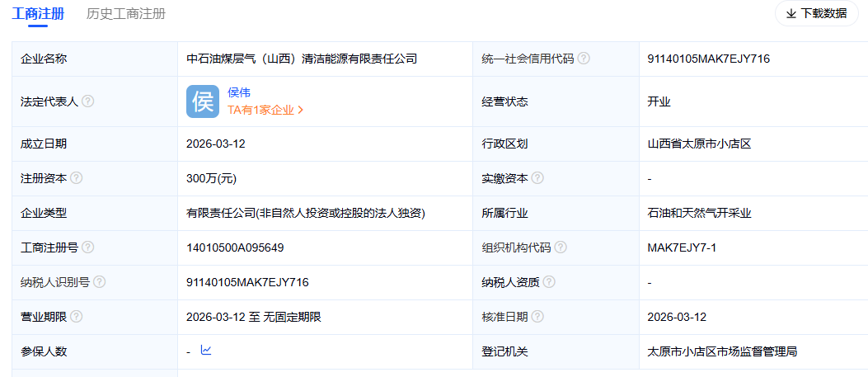Open the help icon beside 统一社会信用代码
The height and width of the screenshot is (377, 868).
[584, 58]
